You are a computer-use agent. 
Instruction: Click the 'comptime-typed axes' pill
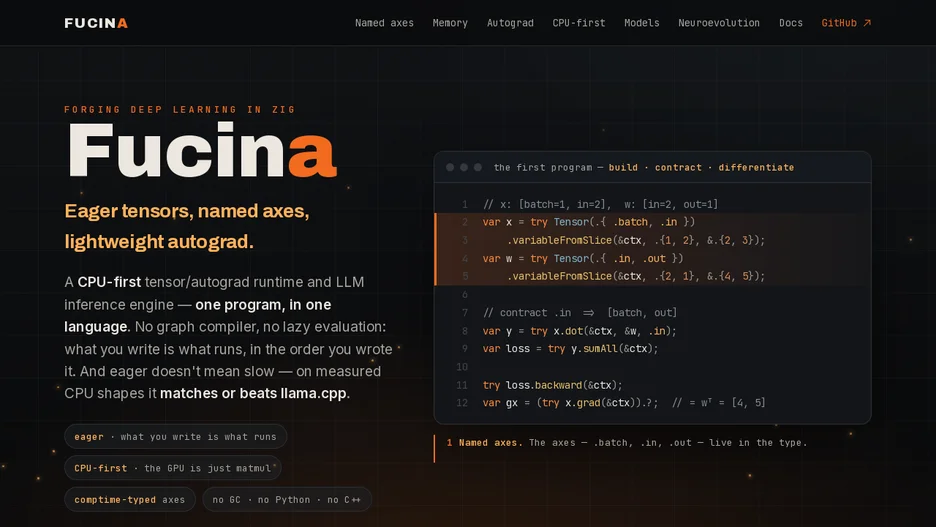tap(130, 500)
